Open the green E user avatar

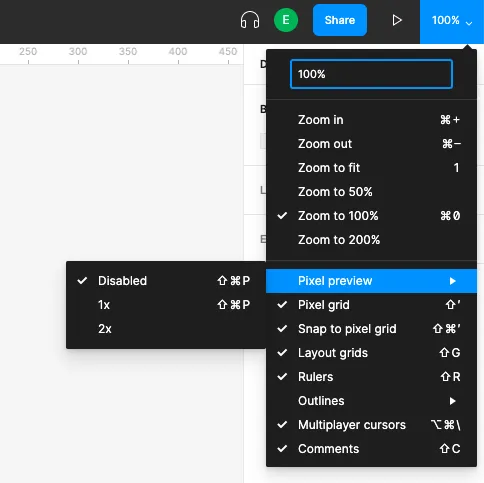click(286, 20)
